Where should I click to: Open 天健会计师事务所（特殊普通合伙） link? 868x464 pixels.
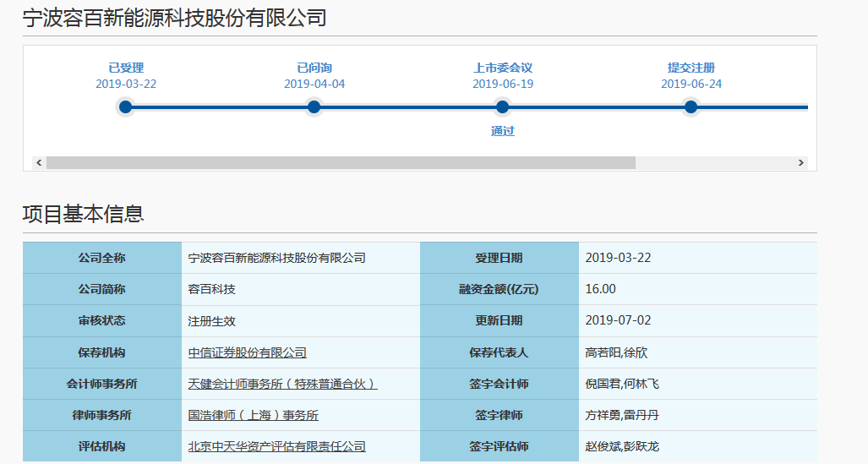pyautogui.click(x=282, y=384)
